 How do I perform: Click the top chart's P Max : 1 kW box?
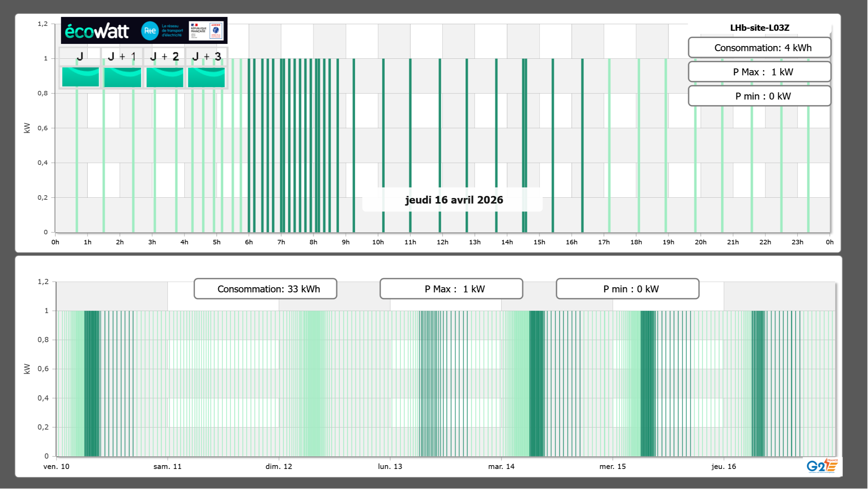[x=759, y=72]
